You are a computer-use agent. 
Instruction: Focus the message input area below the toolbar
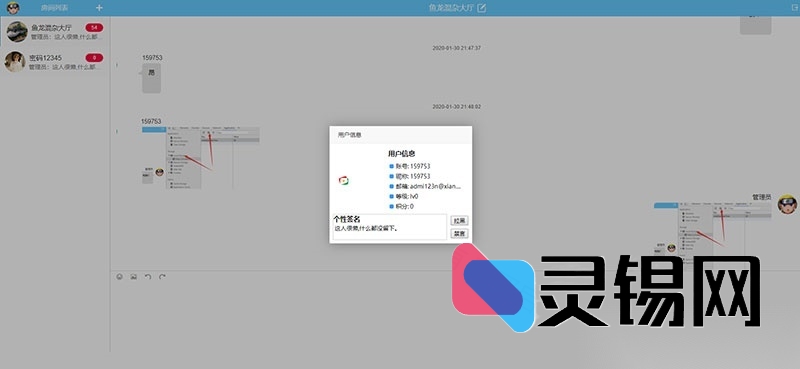tap(454, 316)
